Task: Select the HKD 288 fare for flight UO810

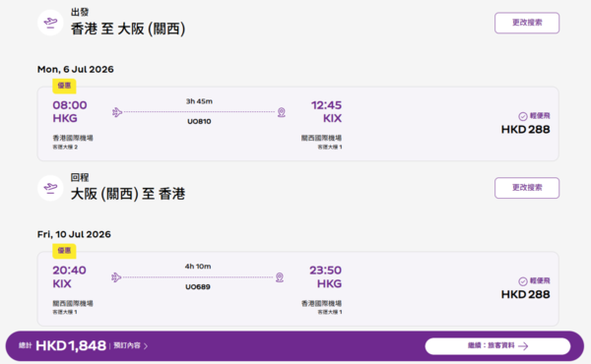Action: coord(525,130)
